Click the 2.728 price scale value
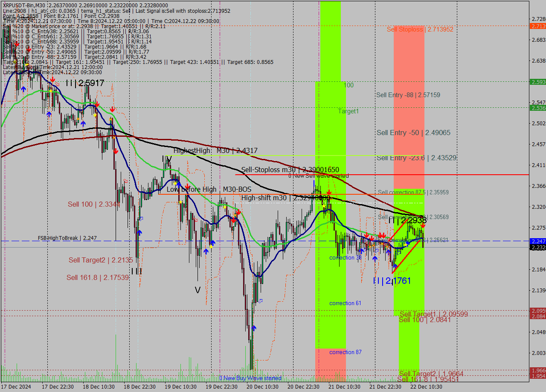The image size is (546, 392). tap(538, 19)
